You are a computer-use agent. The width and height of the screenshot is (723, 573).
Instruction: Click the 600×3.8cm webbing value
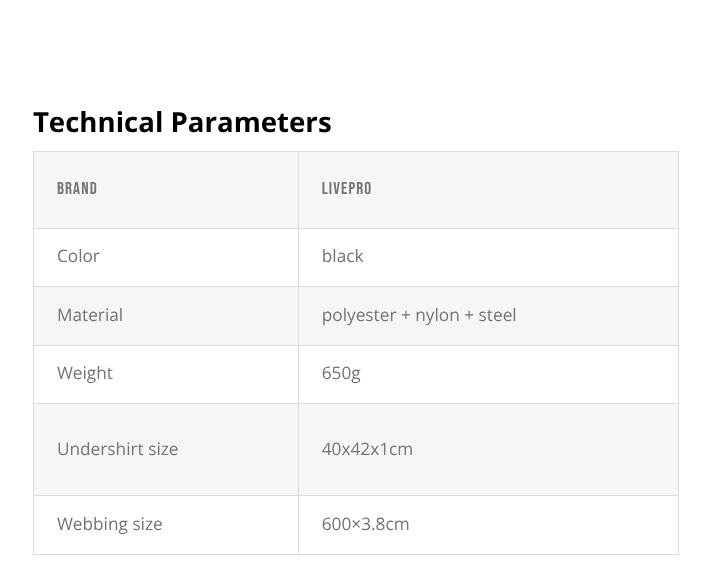[365, 524]
